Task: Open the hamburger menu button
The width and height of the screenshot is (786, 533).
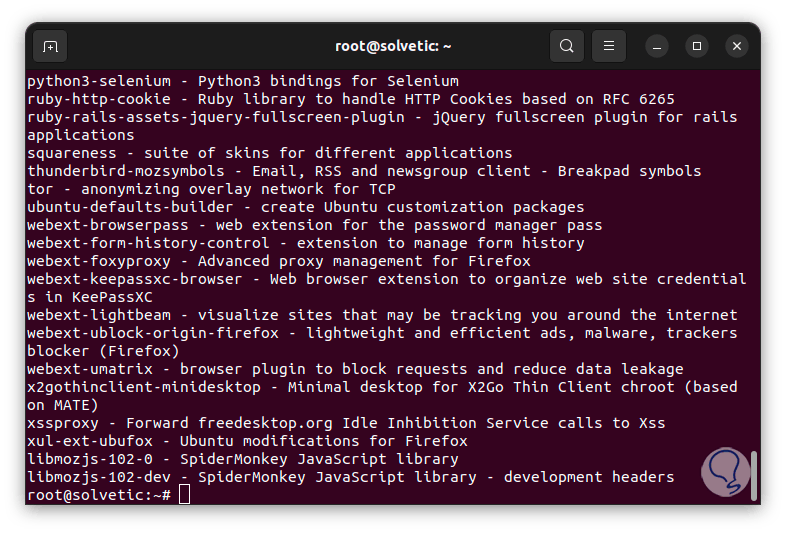Action: [608, 46]
